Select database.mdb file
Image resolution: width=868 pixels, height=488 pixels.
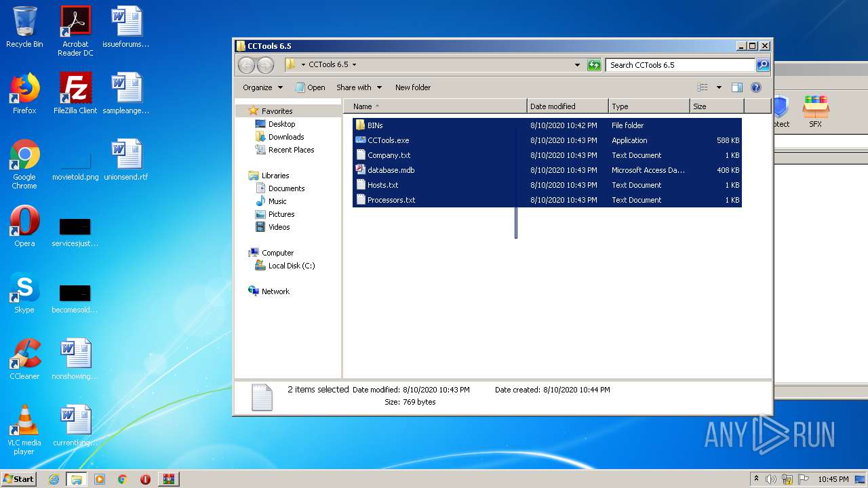pyautogui.click(x=547, y=170)
